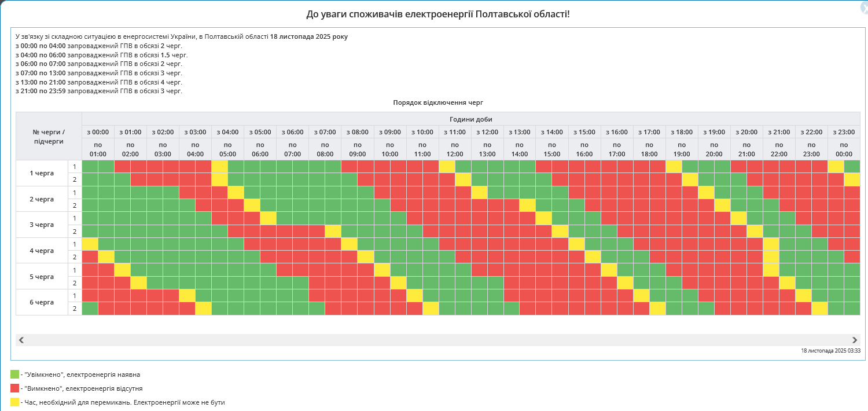Click the "№ черги / підчерги" header cell

coord(49,136)
